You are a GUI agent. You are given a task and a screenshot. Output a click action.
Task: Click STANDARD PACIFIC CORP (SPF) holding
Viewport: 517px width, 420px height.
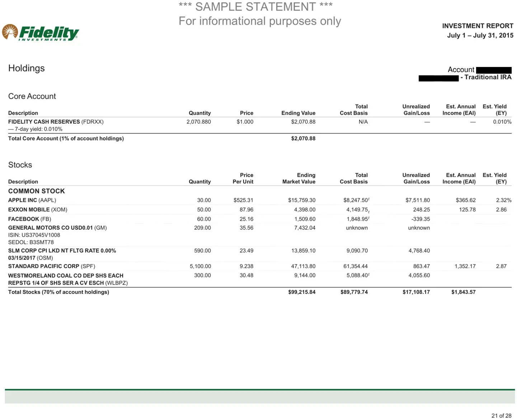(52, 266)
